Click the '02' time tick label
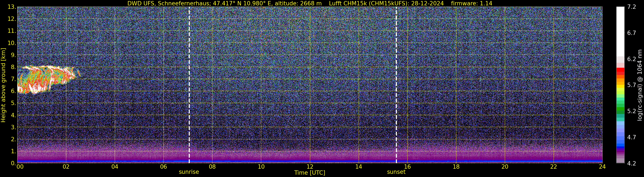The width and height of the screenshot is (644, 177). (x=66, y=167)
